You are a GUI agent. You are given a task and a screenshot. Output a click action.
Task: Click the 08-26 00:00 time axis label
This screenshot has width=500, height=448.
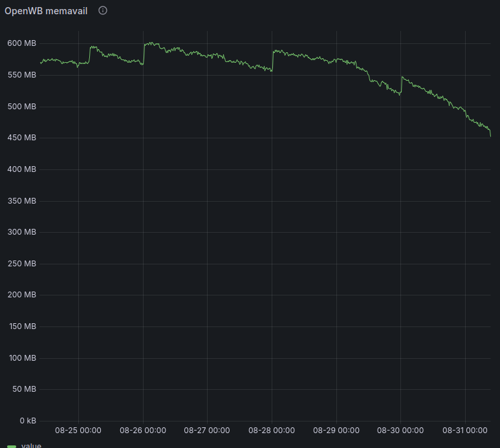[143, 431]
